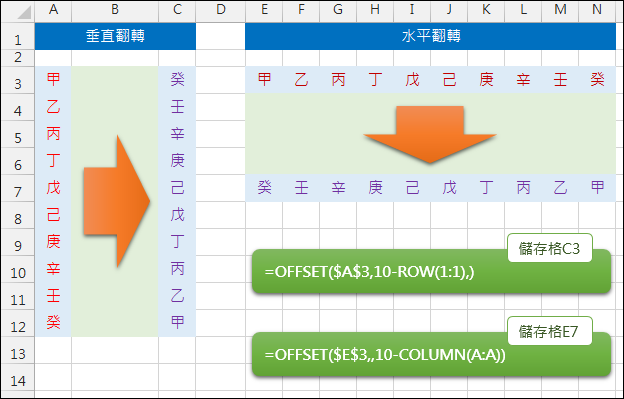Select column N header

597,11
